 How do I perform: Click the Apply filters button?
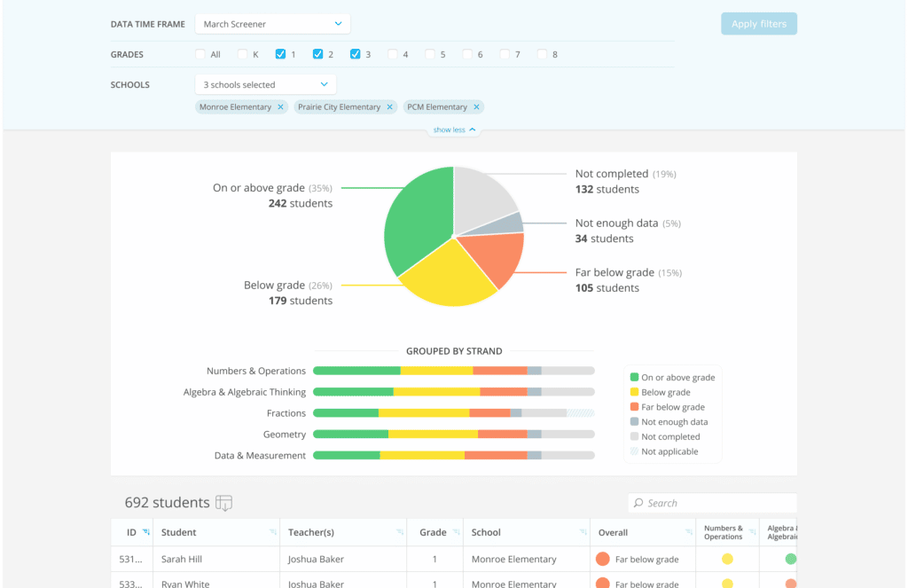click(758, 23)
